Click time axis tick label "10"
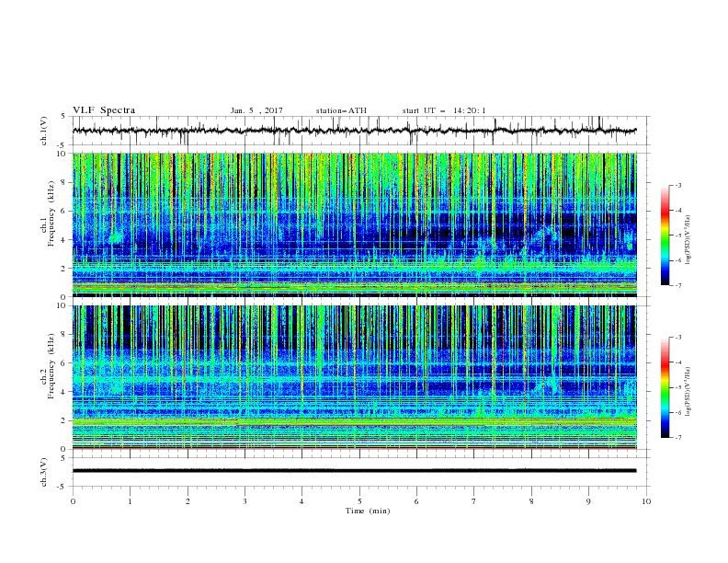 click(x=646, y=501)
